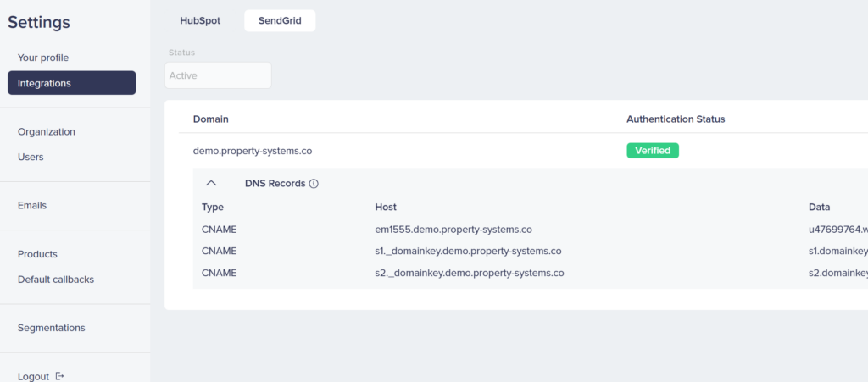Select the s2._domainkey host record
Screen dimensions: 868x382
(470, 273)
